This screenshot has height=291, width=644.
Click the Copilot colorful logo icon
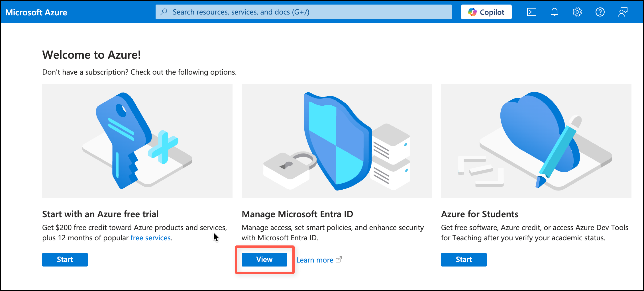point(472,12)
